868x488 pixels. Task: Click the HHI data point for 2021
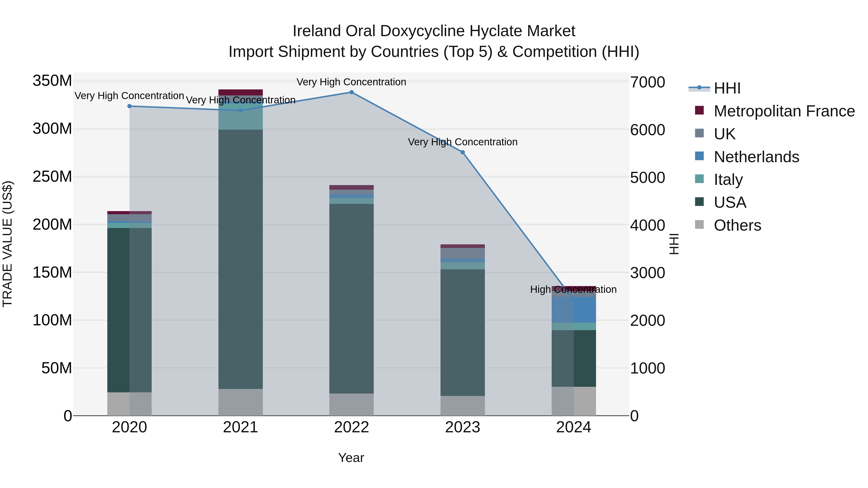[240, 110]
